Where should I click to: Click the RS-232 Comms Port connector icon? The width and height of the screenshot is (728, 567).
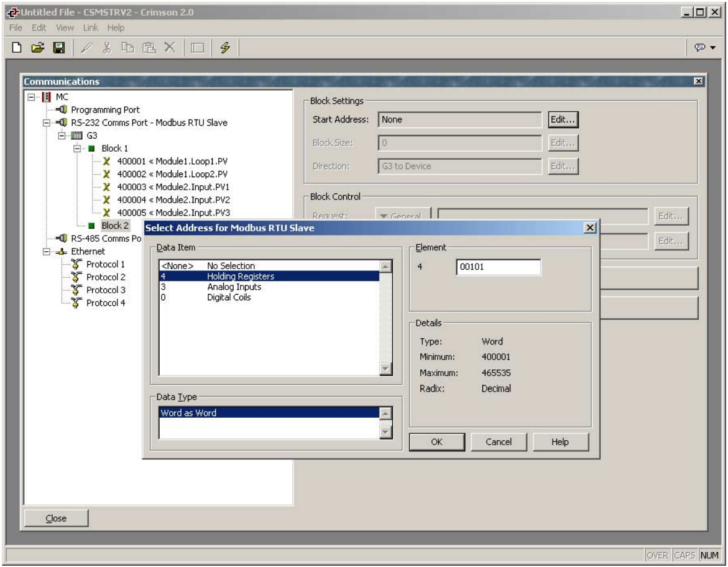[62, 122]
